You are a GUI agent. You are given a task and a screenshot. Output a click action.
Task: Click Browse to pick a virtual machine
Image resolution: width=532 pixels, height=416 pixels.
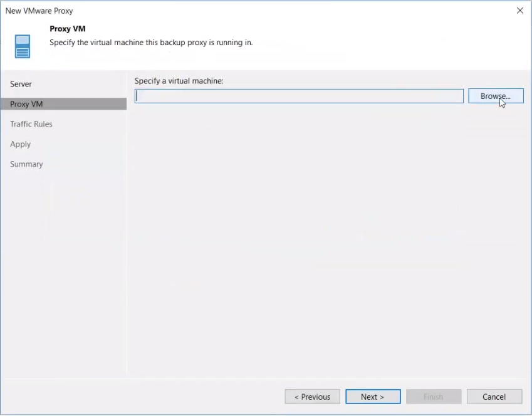tap(495, 96)
